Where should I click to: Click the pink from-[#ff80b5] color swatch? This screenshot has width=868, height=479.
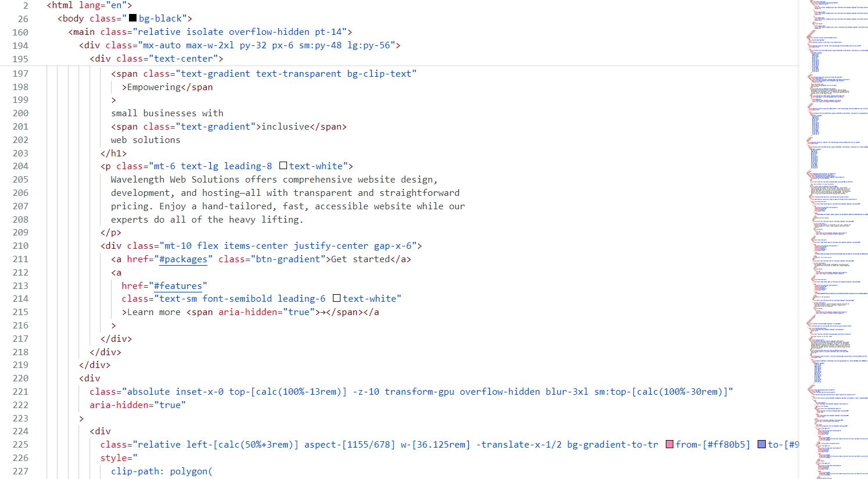pyautogui.click(x=669, y=445)
